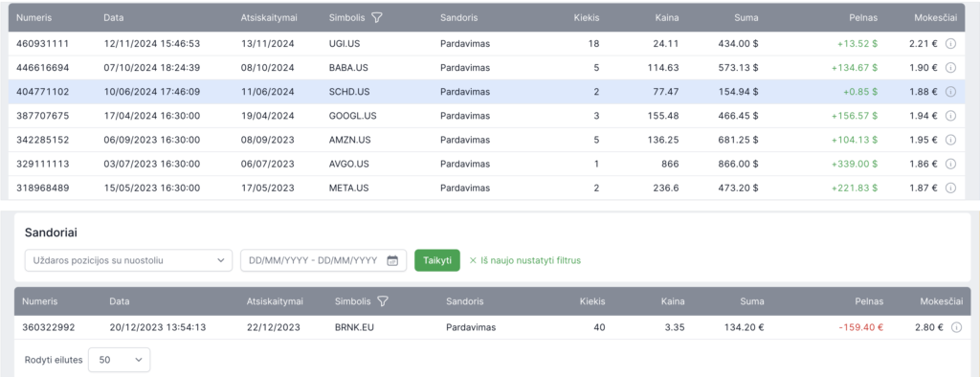Sort by Pelnas column header in upper table
The image size is (980, 377).
point(865,17)
